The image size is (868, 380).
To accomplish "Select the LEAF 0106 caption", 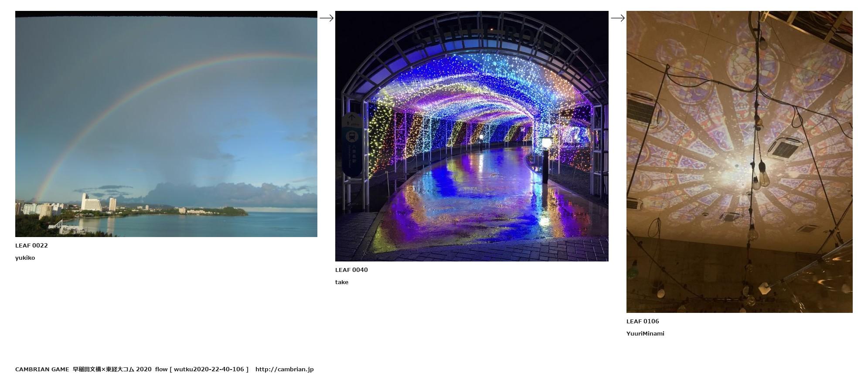I will [643, 321].
